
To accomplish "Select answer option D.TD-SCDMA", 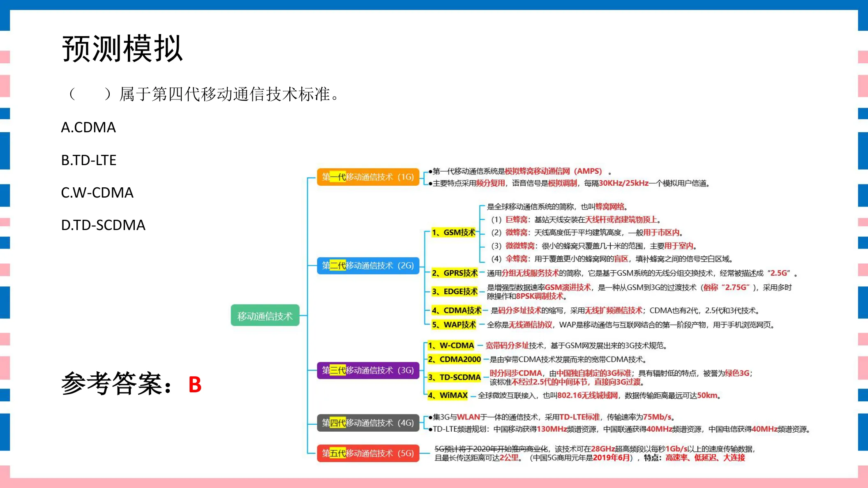I will click(103, 225).
